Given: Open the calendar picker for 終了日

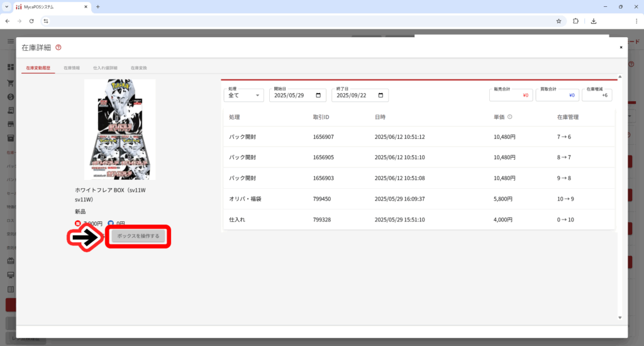Looking at the screenshot, I should [x=381, y=96].
